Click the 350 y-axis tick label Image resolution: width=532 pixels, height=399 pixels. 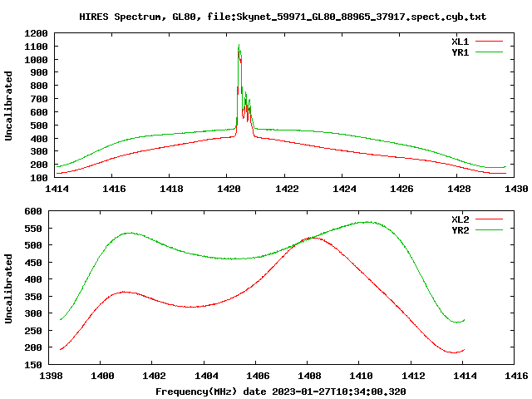33,297
